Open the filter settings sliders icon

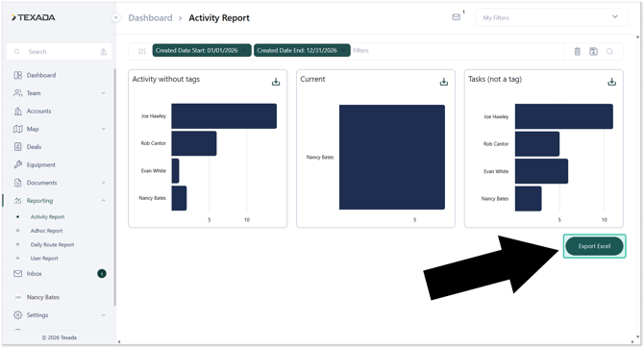[x=142, y=51]
